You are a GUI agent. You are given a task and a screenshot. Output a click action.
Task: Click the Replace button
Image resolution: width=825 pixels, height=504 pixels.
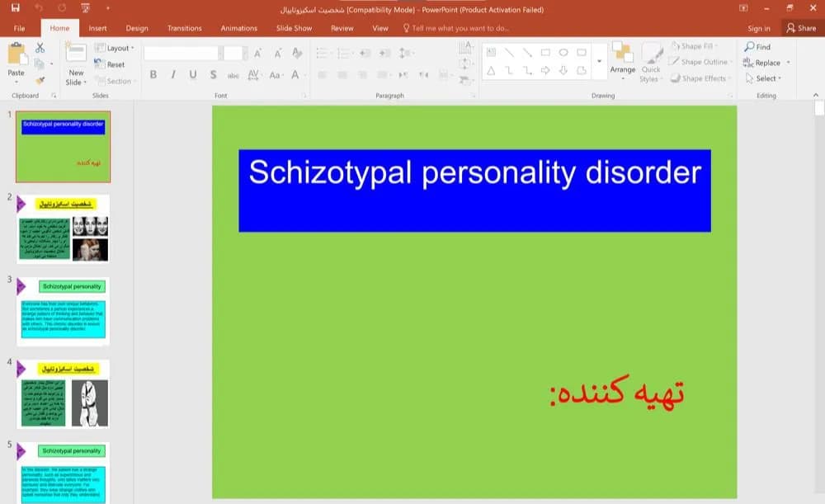[x=762, y=63]
